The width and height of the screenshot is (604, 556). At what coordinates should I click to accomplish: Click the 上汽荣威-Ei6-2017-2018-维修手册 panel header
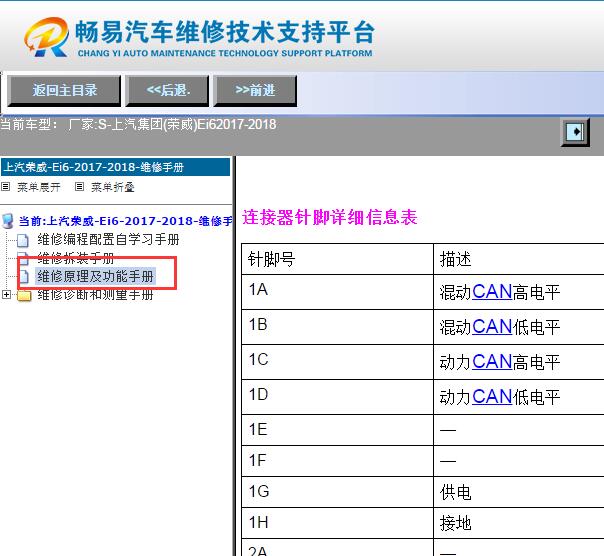(x=115, y=167)
